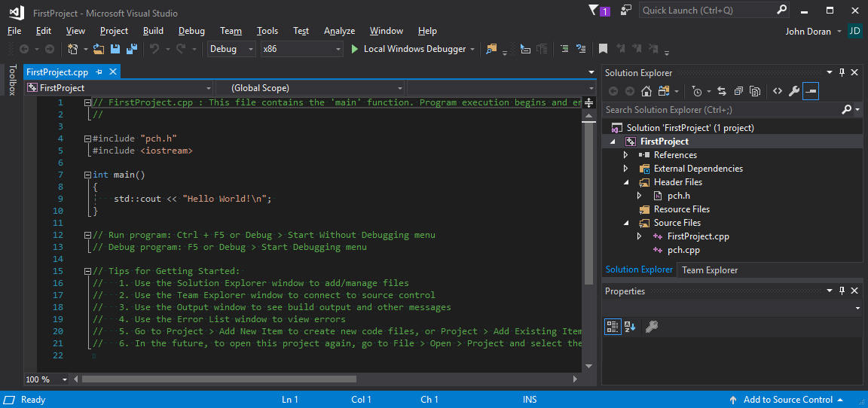
Task: Collapse the Header Files folder
Action: click(626, 182)
